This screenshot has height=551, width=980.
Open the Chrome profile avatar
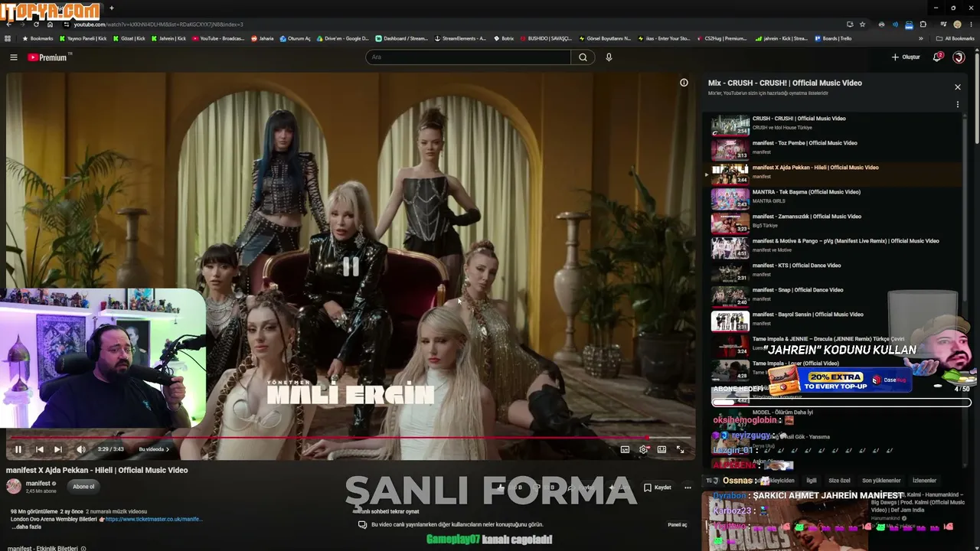[x=957, y=24]
